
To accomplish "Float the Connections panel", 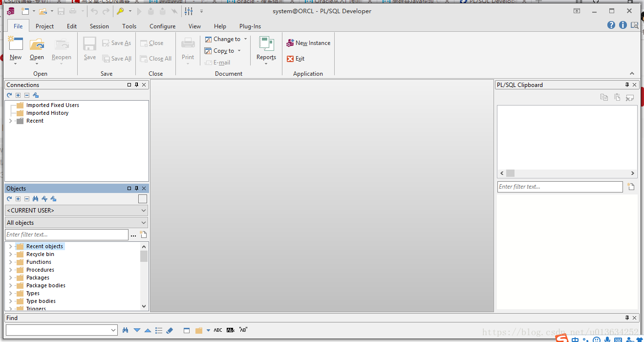I will 129,85.
